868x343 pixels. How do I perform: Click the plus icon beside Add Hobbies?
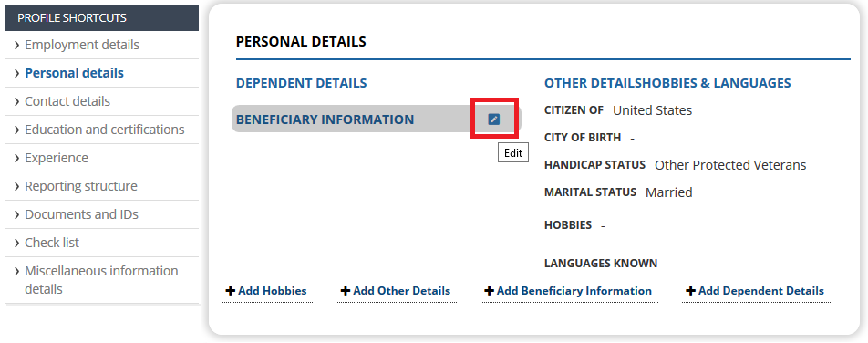coord(231,290)
